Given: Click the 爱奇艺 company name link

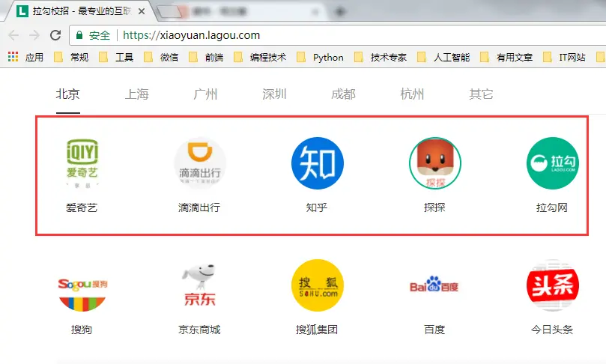Looking at the screenshot, I should click(x=82, y=207).
